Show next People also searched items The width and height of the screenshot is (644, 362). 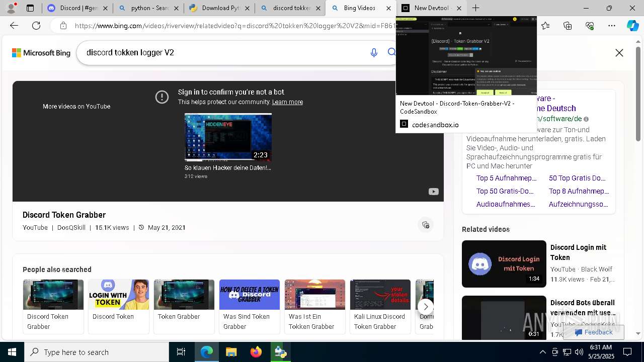tap(426, 306)
